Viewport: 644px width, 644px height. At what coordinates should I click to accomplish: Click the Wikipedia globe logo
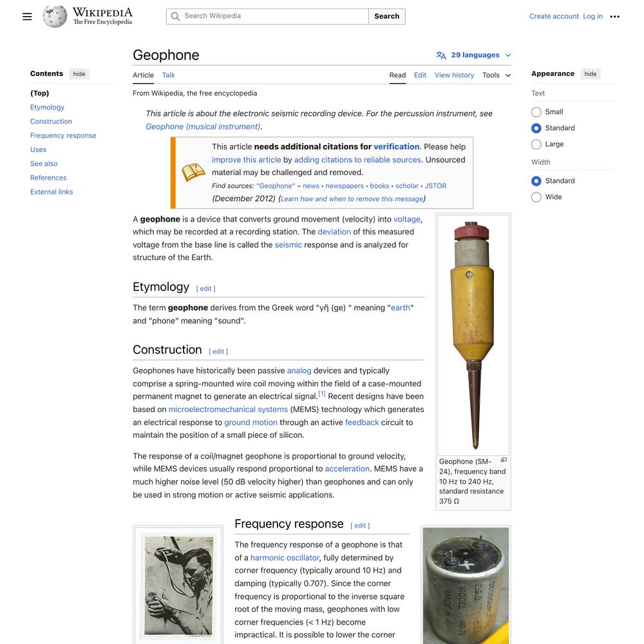55,17
